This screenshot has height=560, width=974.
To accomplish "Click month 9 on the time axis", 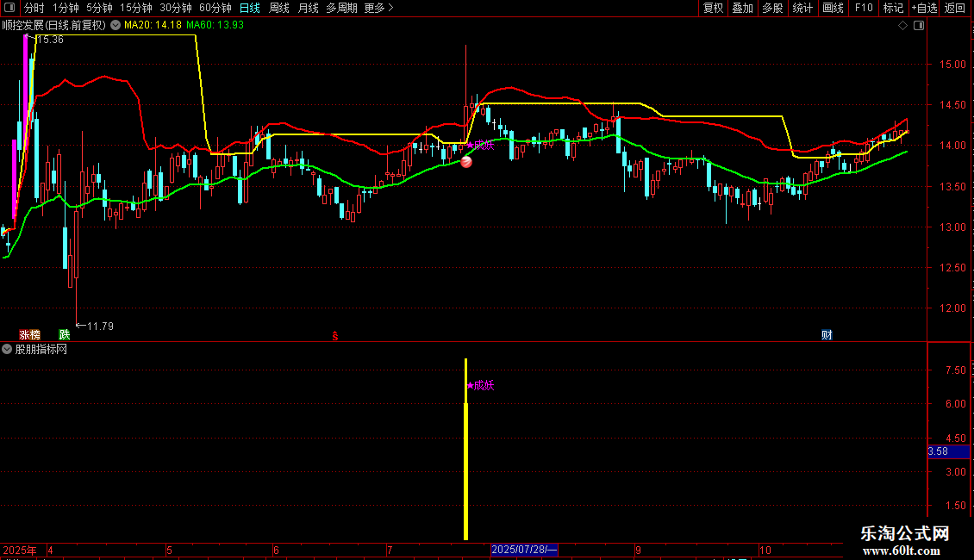I will point(638,550).
